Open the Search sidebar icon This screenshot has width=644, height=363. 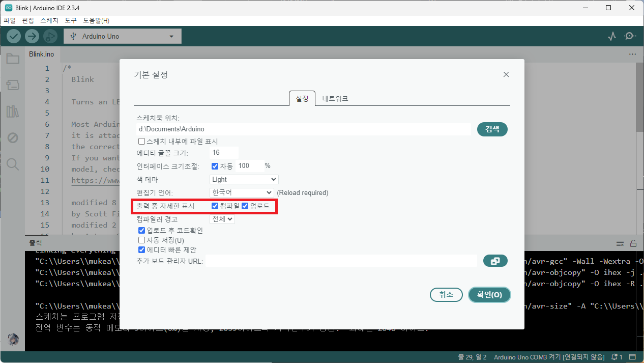[13, 164]
